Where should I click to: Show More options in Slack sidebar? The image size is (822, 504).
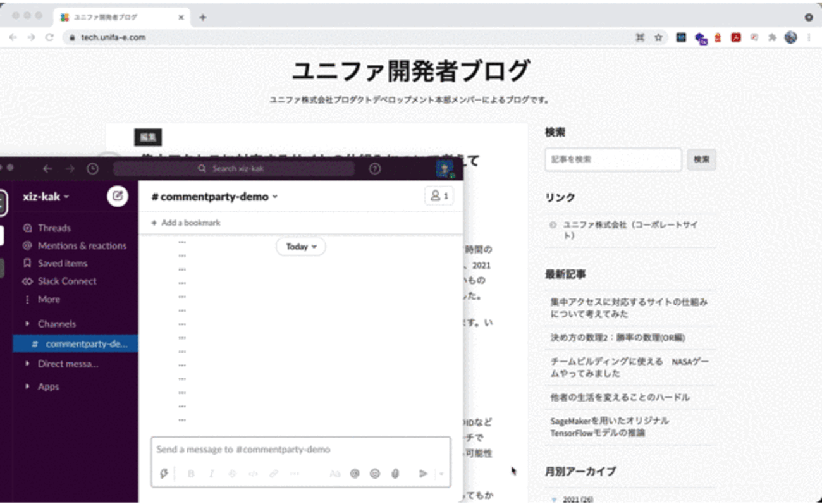pos(41,299)
